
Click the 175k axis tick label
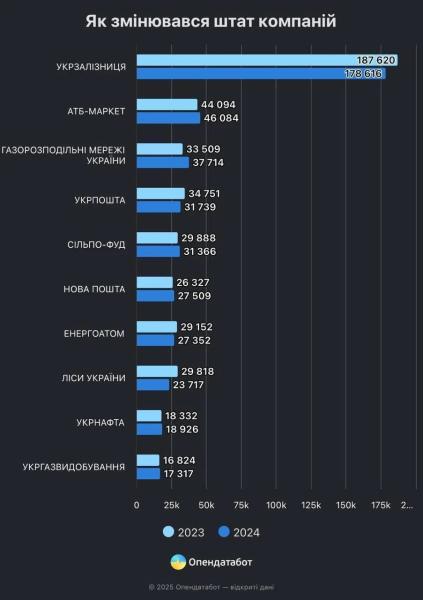tap(381, 505)
